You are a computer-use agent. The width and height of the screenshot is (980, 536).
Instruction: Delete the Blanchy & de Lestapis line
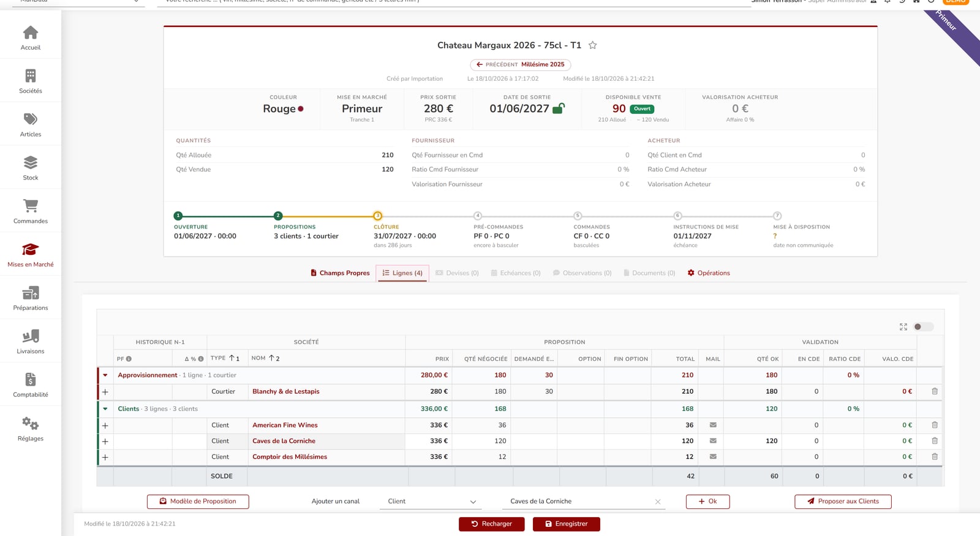tap(935, 391)
